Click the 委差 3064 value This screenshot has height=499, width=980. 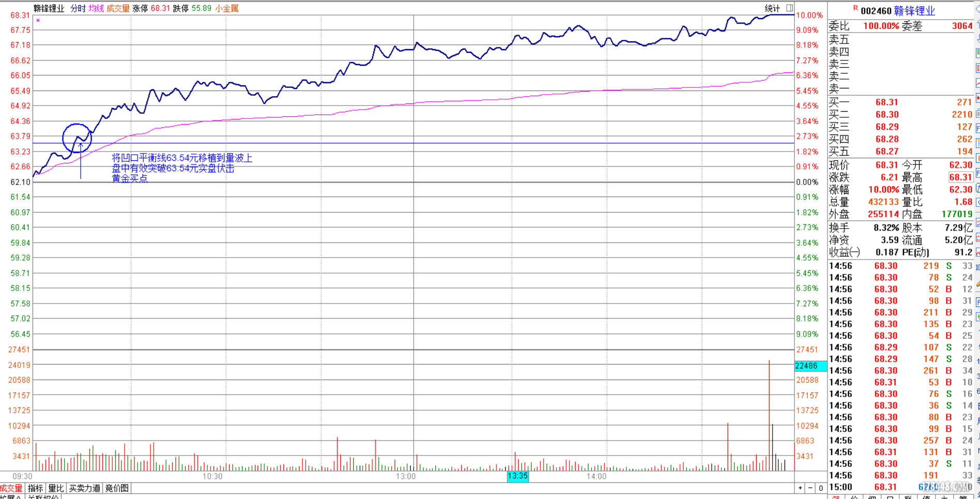click(x=962, y=26)
